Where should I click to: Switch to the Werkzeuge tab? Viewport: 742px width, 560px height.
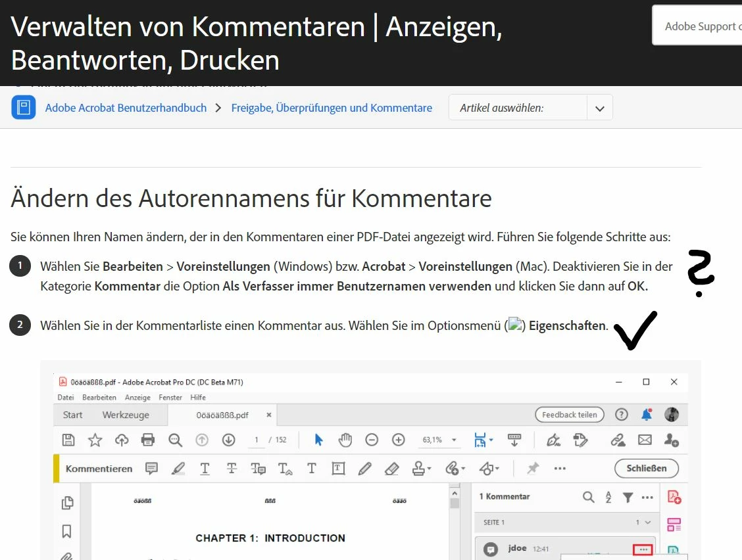coord(126,415)
